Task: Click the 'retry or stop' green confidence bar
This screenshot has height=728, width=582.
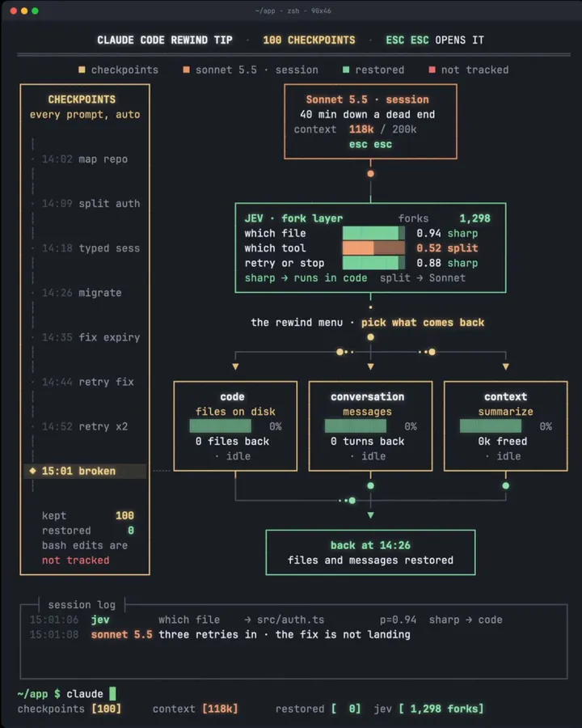Action: pos(373,263)
